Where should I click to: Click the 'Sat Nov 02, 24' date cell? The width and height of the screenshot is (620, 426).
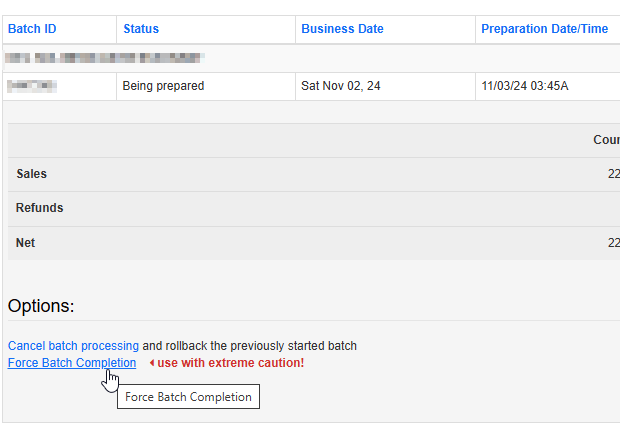(x=340, y=86)
